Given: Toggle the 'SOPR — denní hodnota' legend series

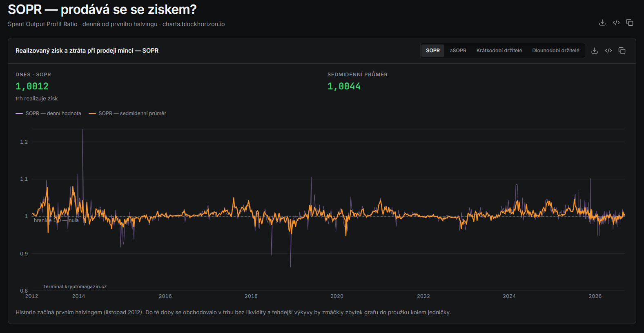Looking at the screenshot, I should [x=49, y=113].
